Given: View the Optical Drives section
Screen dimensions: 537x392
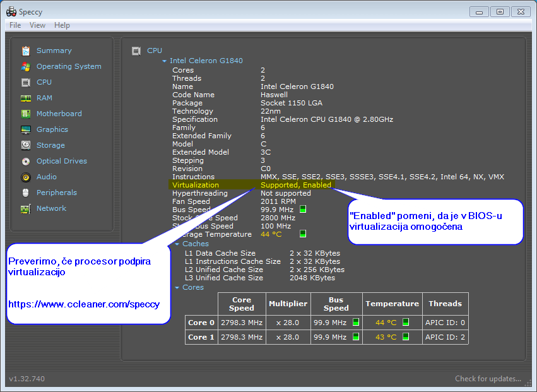Looking at the screenshot, I should click(x=62, y=161).
